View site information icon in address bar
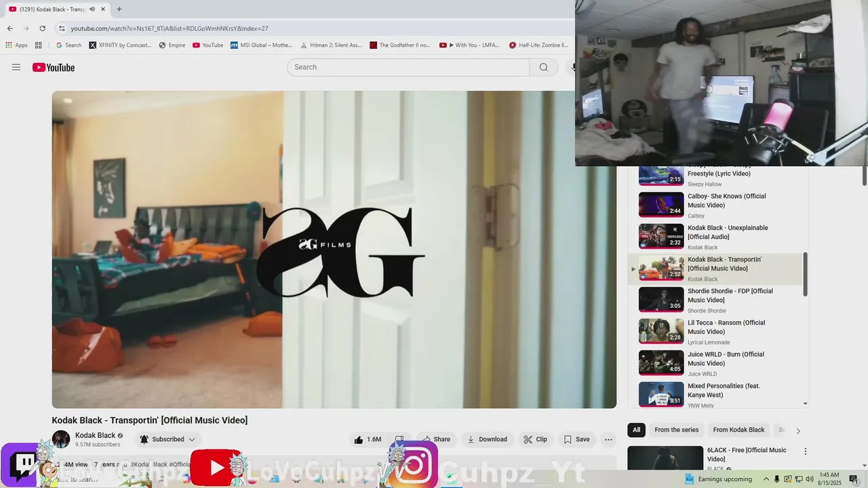 (x=62, y=28)
